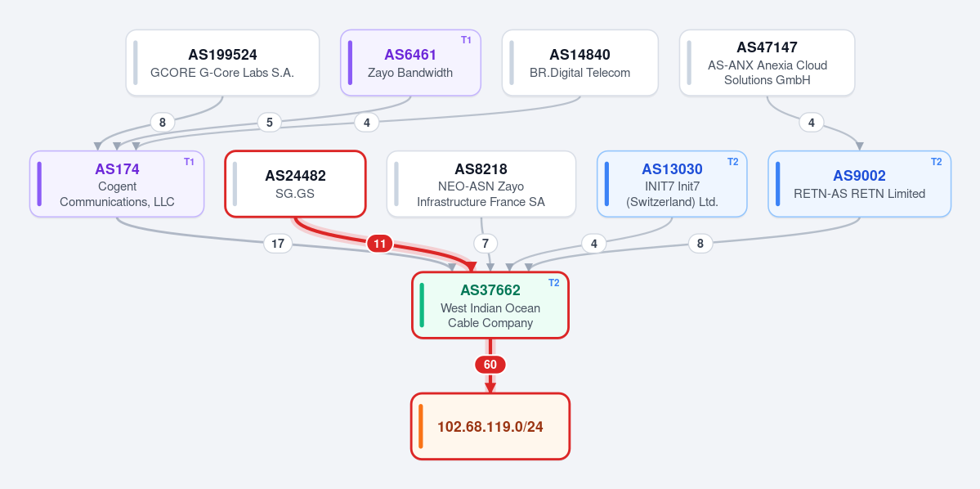Screen dimensions: 980x489
Task: Select edge badge 8 from AS9002
Action: (700, 243)
